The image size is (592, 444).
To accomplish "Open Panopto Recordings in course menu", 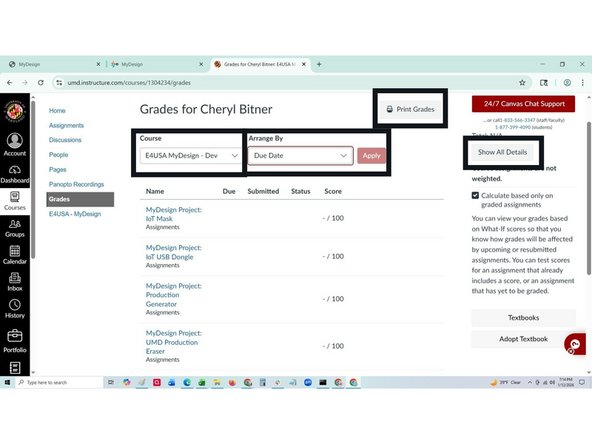I will (76, 184).
